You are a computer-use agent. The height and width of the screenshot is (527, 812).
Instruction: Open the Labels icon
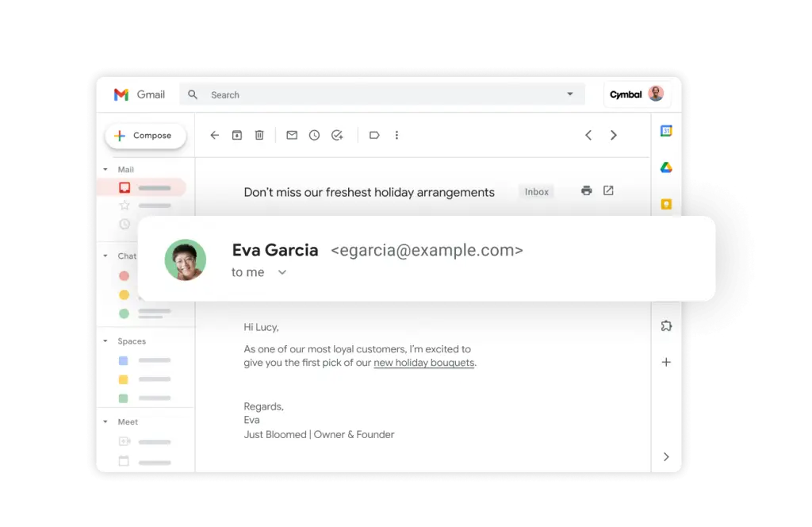tap(374, 135)
